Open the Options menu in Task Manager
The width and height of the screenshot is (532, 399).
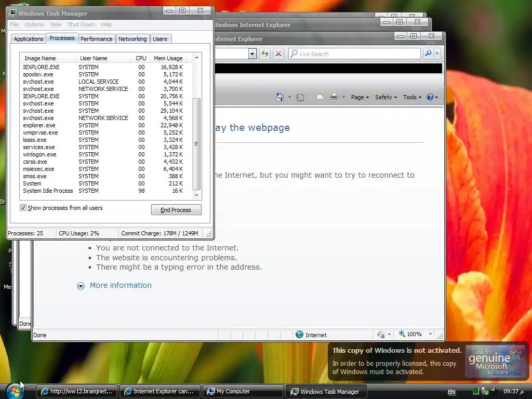tap(34, 24)
